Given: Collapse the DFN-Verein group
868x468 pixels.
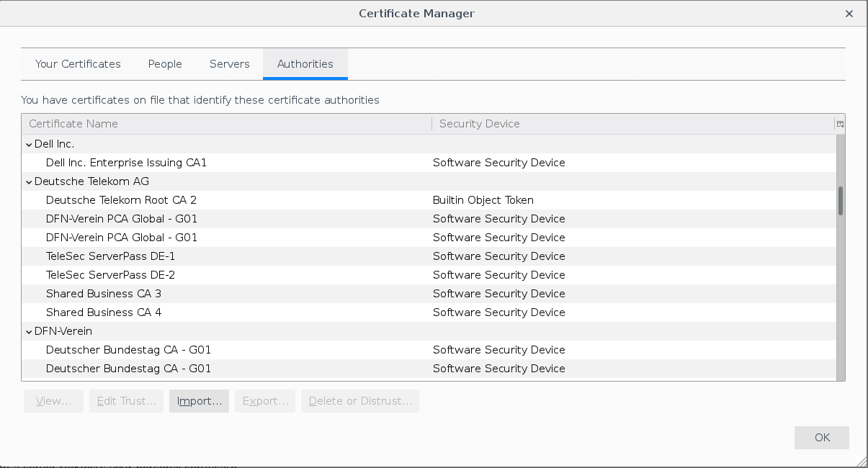Looking at the screenshot, I should coord(29,331).
